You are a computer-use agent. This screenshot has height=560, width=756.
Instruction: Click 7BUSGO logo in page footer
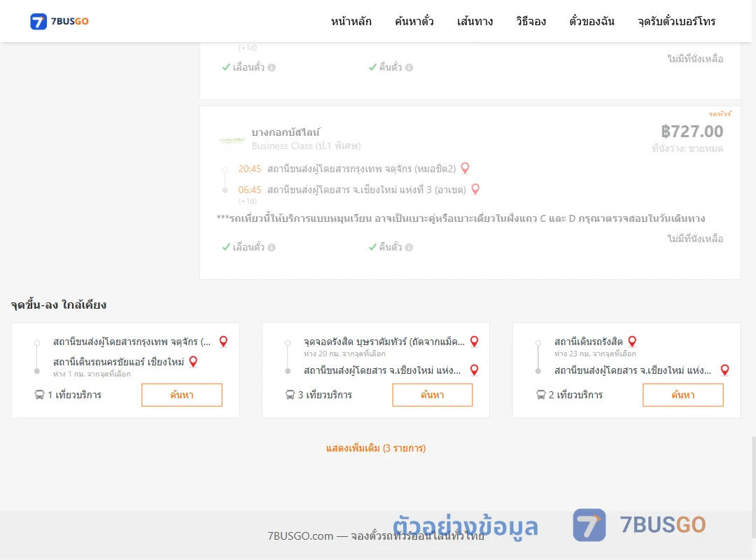[x=639, y=525]
